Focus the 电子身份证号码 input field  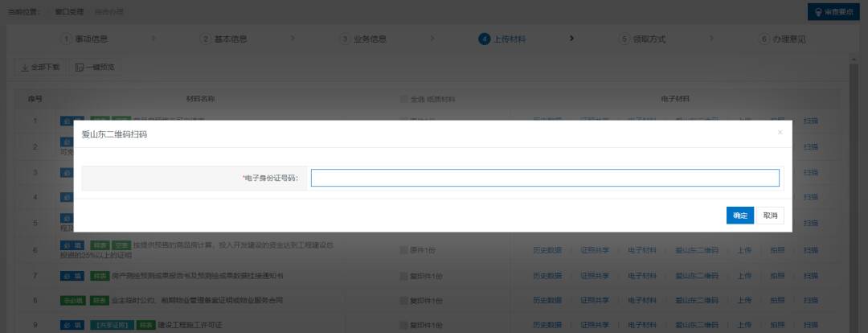point(544,178)
